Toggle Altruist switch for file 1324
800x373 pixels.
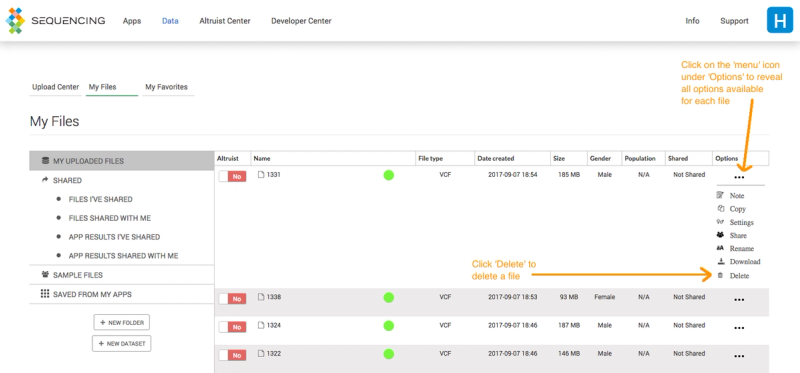click(232, 327)
